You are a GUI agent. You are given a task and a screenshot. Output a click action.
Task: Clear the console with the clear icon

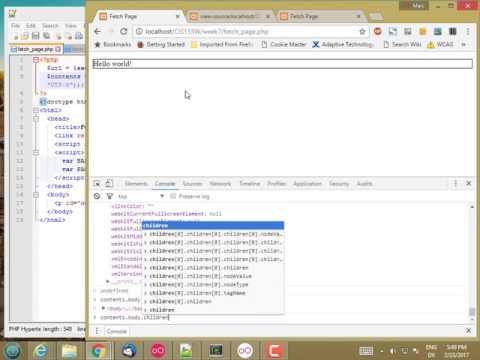97,196
